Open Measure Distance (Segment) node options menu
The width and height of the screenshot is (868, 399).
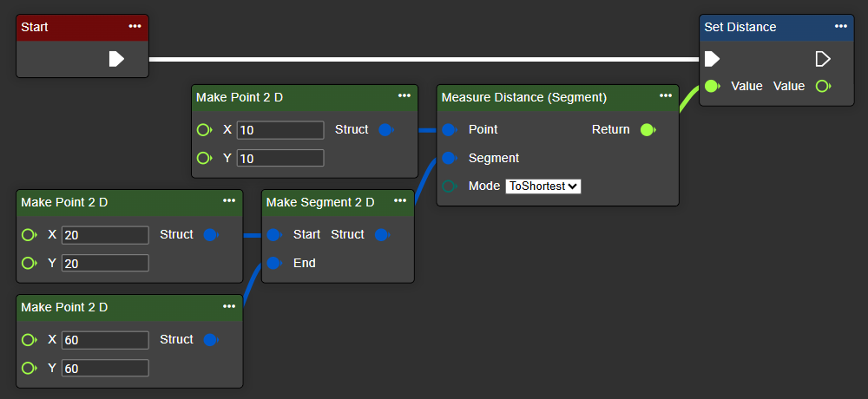(665, 96)
